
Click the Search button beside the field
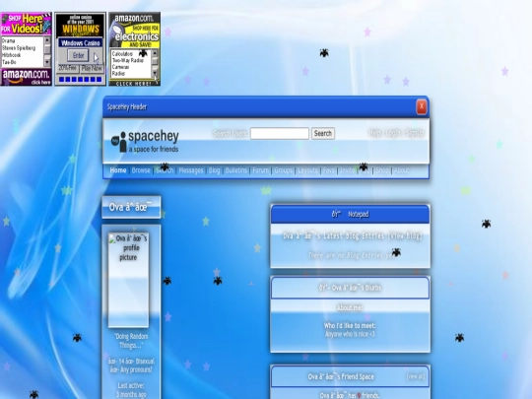(323, 133)
